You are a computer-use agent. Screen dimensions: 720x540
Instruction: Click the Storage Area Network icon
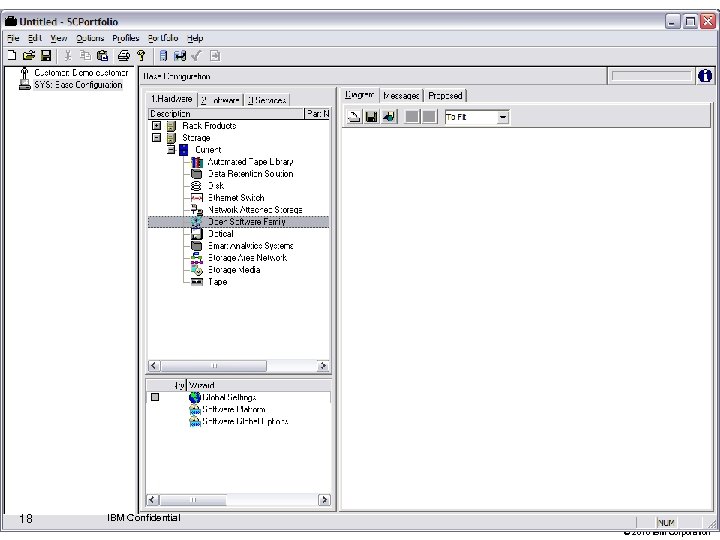[x=197, y=258]
